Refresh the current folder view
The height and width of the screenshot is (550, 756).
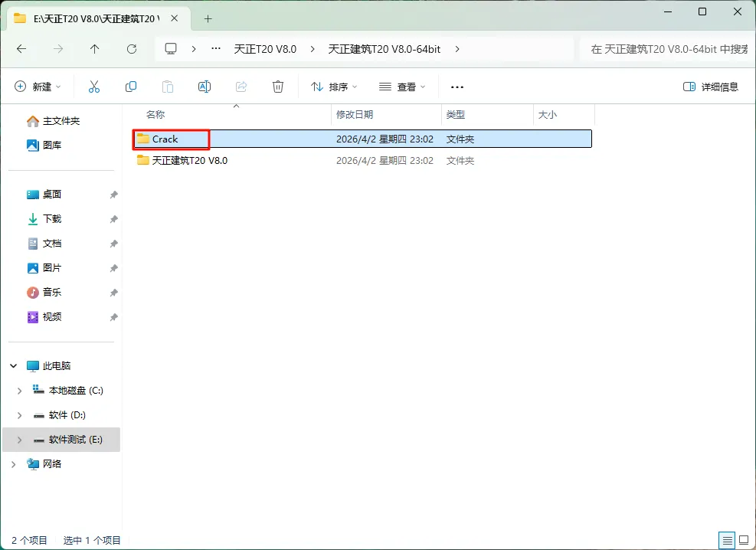point(132,49)
